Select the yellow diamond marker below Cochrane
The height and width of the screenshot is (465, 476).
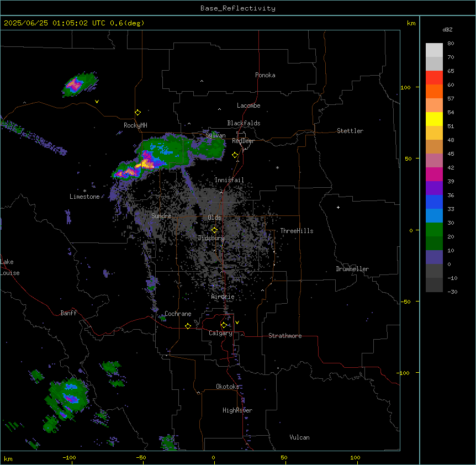pos(188,326)
